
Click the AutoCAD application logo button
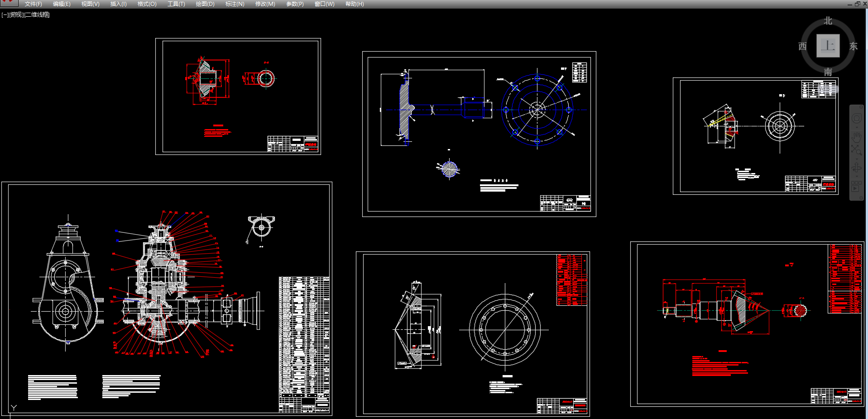[x=8, y=3]
